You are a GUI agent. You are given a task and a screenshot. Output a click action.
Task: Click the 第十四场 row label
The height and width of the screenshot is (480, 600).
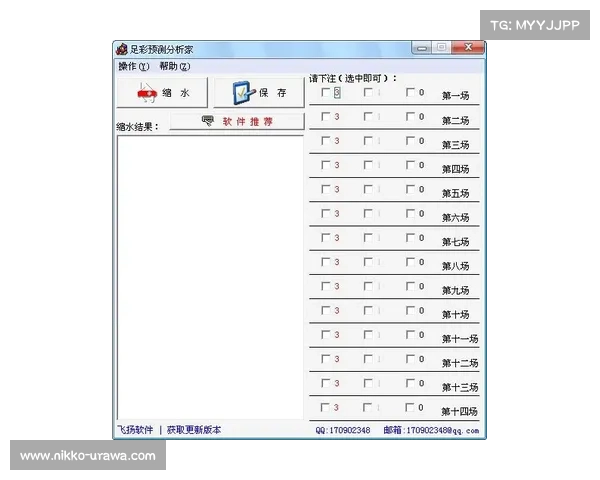459,411
